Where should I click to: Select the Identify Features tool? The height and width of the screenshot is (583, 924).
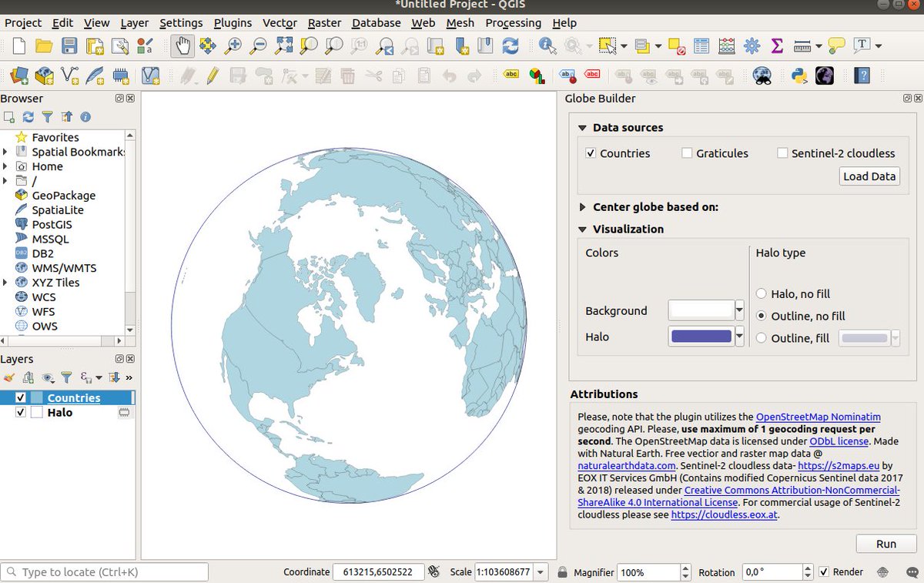click(547, 46)
